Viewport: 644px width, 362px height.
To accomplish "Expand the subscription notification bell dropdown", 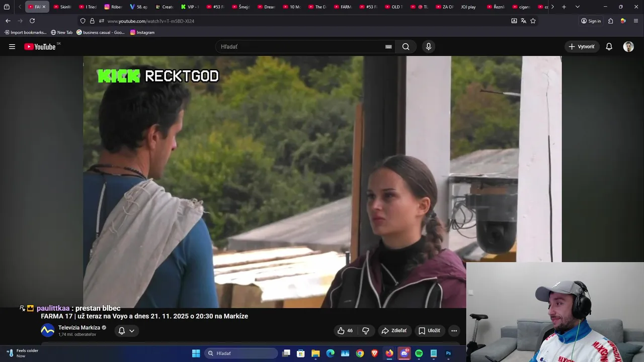I will tap(126, 331).
